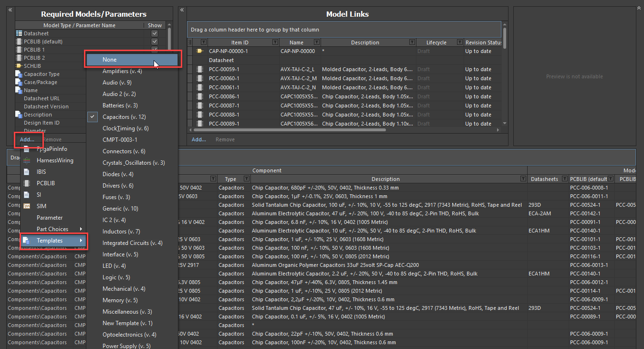Screen dimensions: 644x349
Task: Choose the Memory (v. 5) template
Action: [132, 300]
